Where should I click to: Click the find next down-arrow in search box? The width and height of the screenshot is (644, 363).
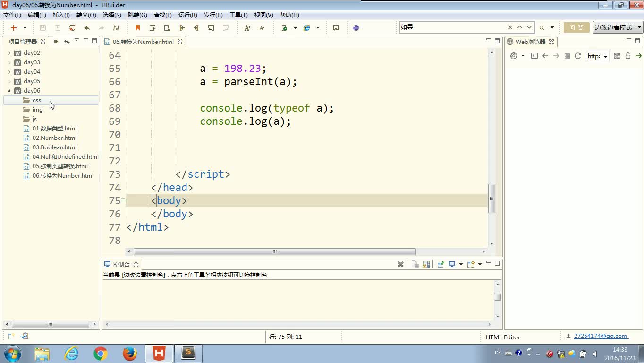pyautogui.click(x=529, y=27)
